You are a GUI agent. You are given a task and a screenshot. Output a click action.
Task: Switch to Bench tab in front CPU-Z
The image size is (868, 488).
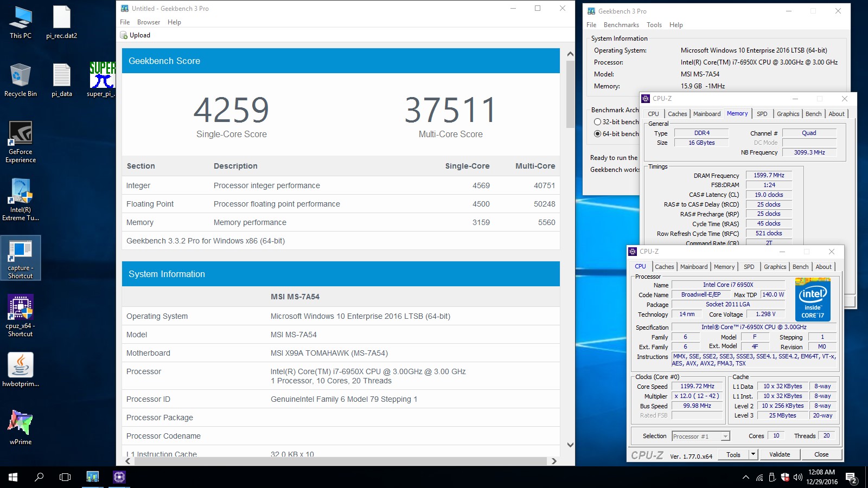pyautogui.click(x=800, y=267)
